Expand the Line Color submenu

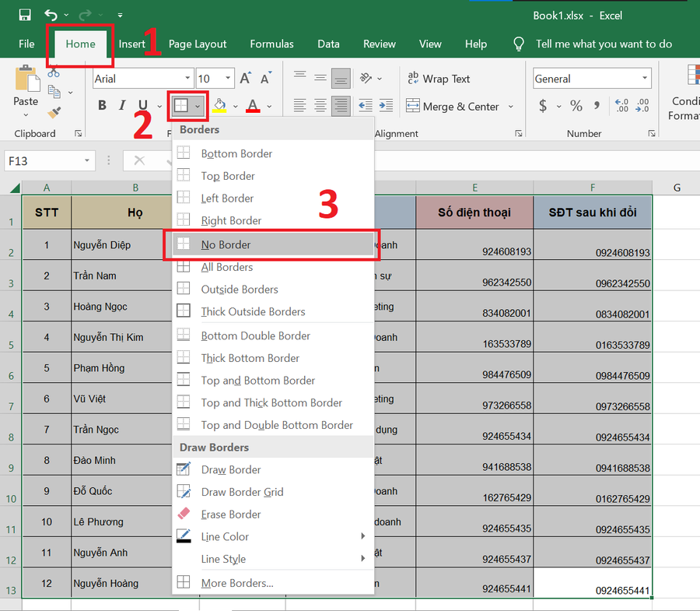273,536
